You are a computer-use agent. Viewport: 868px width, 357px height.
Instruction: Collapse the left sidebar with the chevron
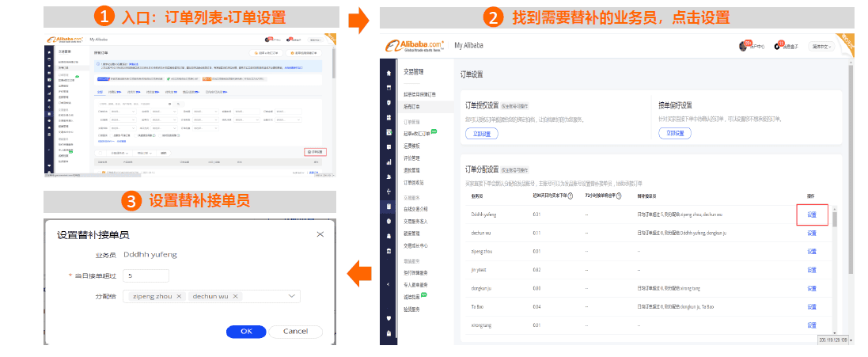point(388,283)
